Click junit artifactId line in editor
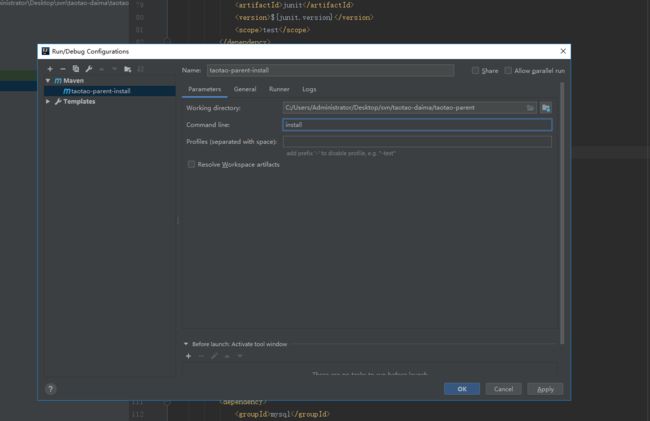This screenshot has height=421, width=650. [294, 5]
